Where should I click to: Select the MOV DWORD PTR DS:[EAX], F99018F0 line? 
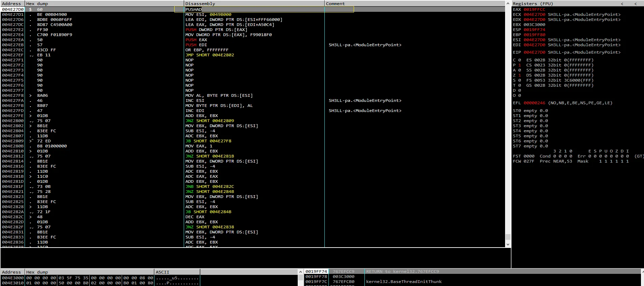(229, 35)
